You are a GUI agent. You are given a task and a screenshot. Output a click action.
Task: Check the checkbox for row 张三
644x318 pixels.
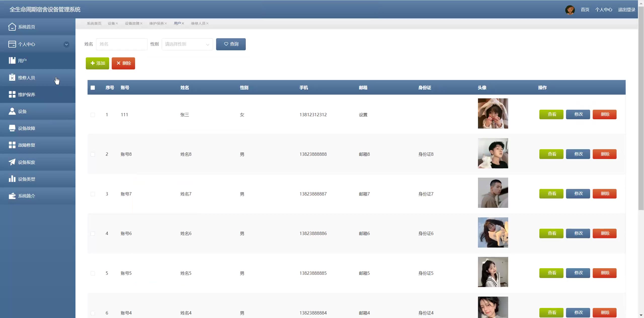pos(93,115)
